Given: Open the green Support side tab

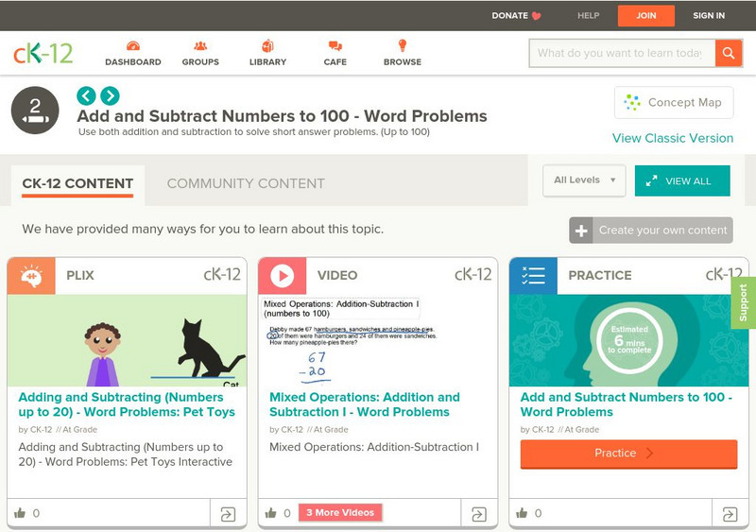Looking at the screenshot, I should point(744,303).
